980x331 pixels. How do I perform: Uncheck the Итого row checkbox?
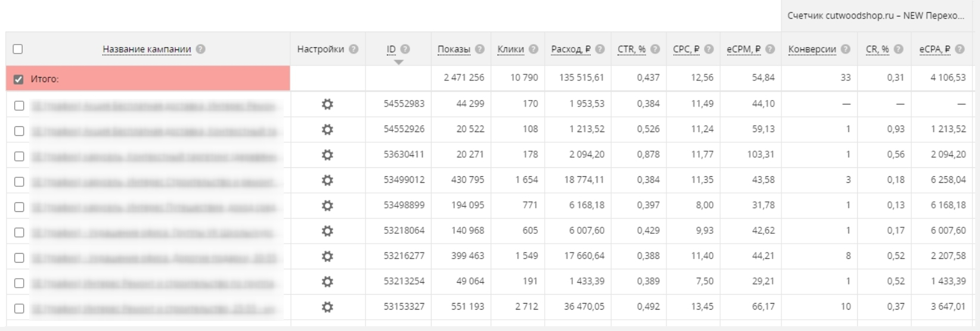pyautogui.click(x=18, y=79)
